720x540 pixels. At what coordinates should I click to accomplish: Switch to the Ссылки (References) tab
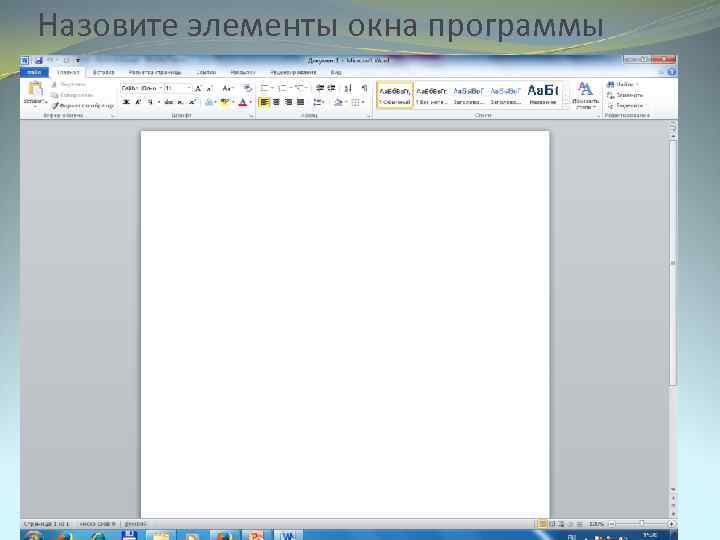[206, 72]
